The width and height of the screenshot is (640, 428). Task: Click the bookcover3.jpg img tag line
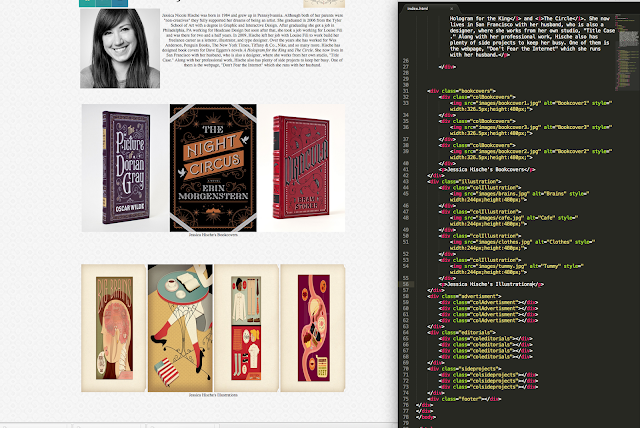(531, 130)
